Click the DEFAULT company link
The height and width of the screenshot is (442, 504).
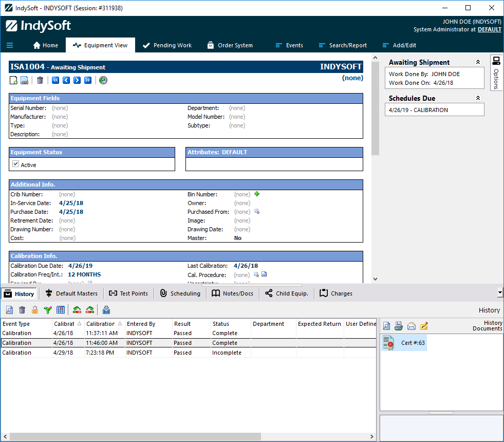(489, 29)
